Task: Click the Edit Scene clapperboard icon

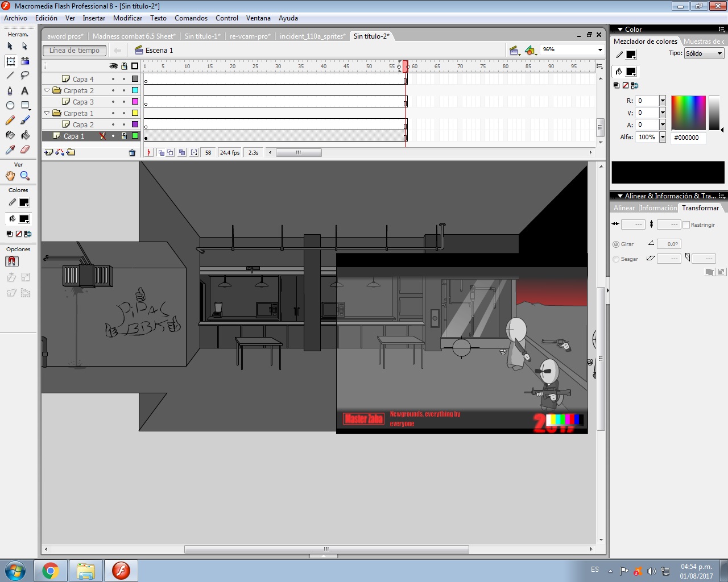Action: point(514,50)
